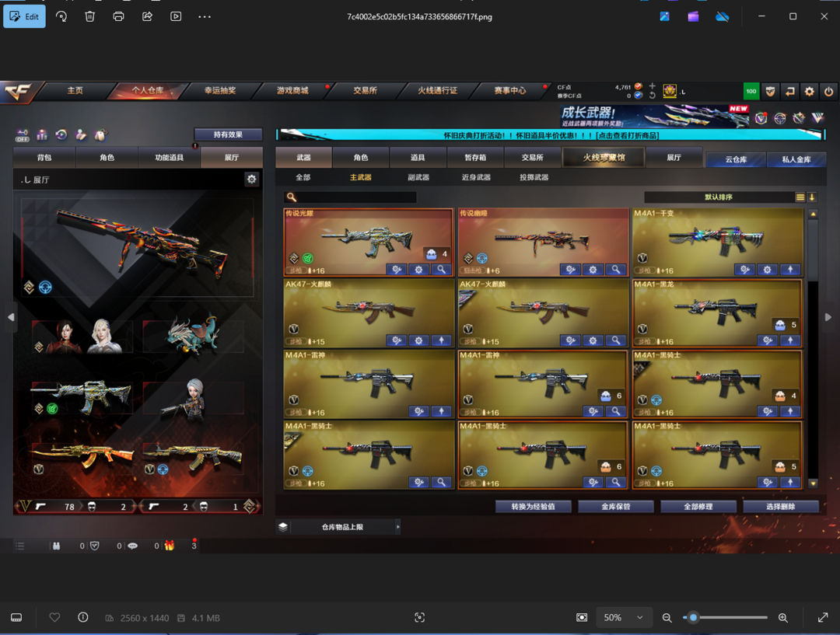The height and width of the screenshot is (635, 840).
Task: Click the visual search scan icon
Action: 419,617
